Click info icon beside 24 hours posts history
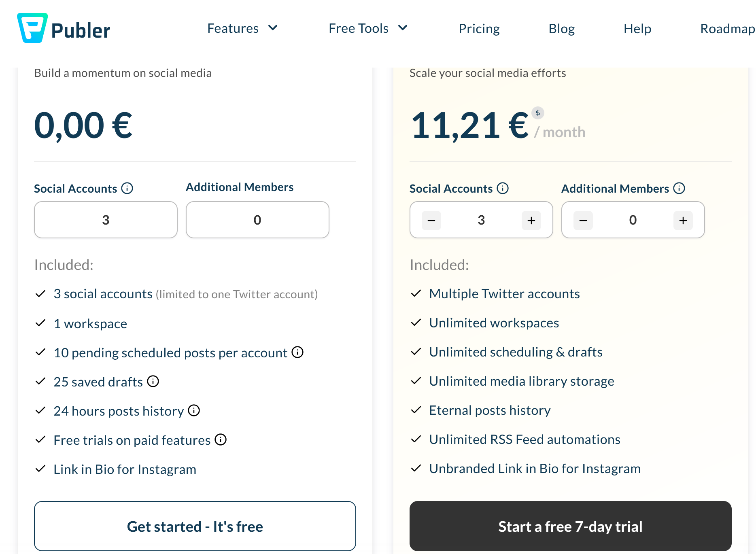Image resolution: width=756 pixels, height=554 pixels. point(194,410)
